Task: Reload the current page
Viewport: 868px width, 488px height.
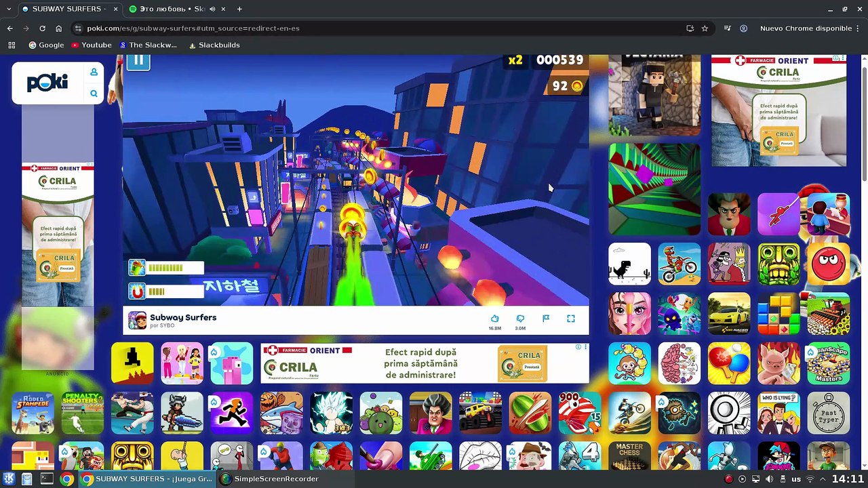Action: point(42,28)
